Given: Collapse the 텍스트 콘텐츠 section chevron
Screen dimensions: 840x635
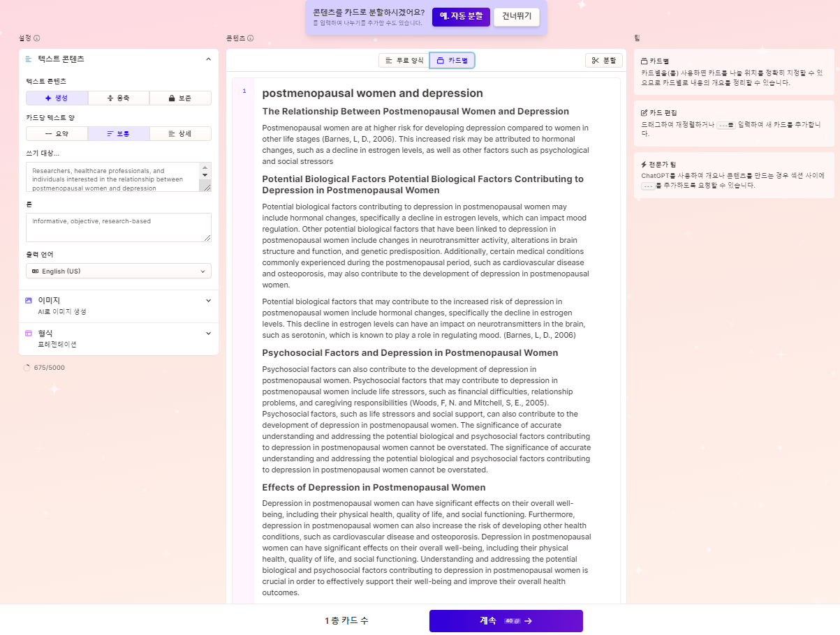Looking at the screenshot, I should click(x=208, y=59).
